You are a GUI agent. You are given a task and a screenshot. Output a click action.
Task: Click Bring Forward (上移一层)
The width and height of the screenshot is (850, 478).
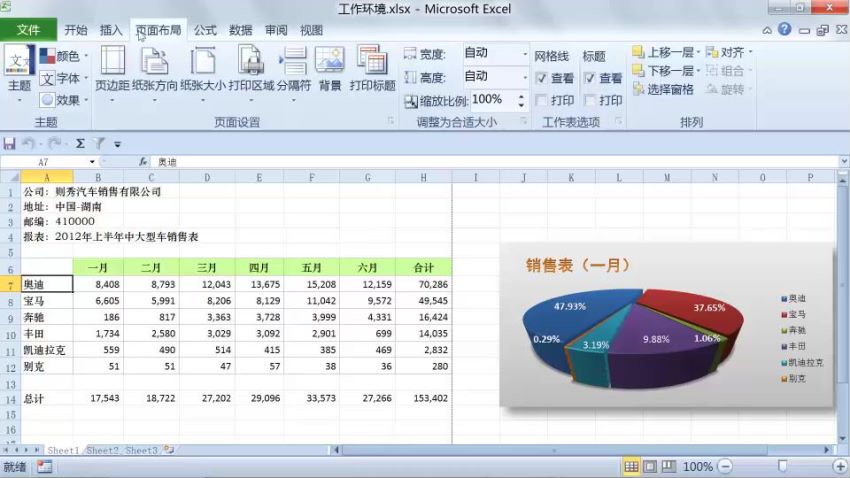[x=666, y=53]
